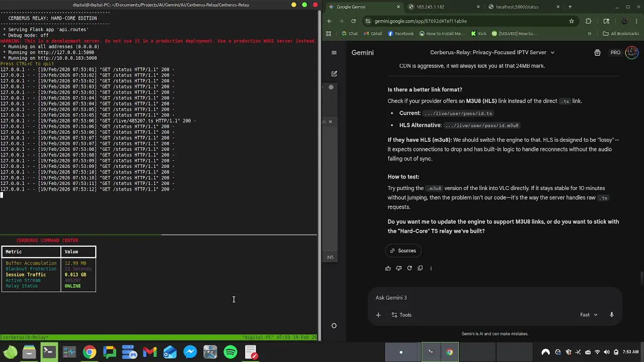Open the Gems icon in the Gemini header
Viewport: 644px width, 362px height.
coord(597,52)
